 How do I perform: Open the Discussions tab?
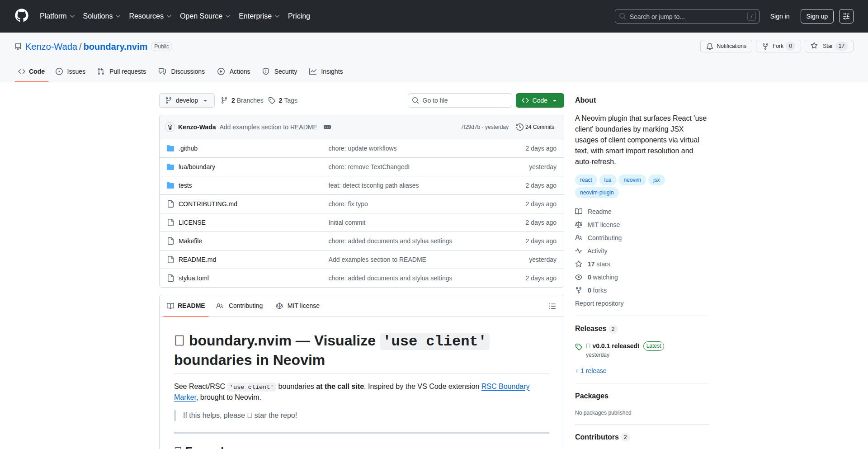point(182,71)
